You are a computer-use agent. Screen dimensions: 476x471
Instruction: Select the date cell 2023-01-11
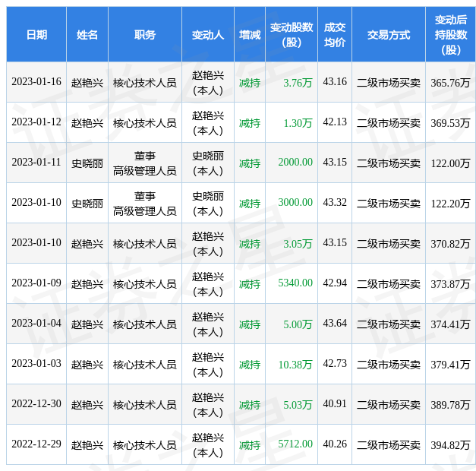(36, 163)
